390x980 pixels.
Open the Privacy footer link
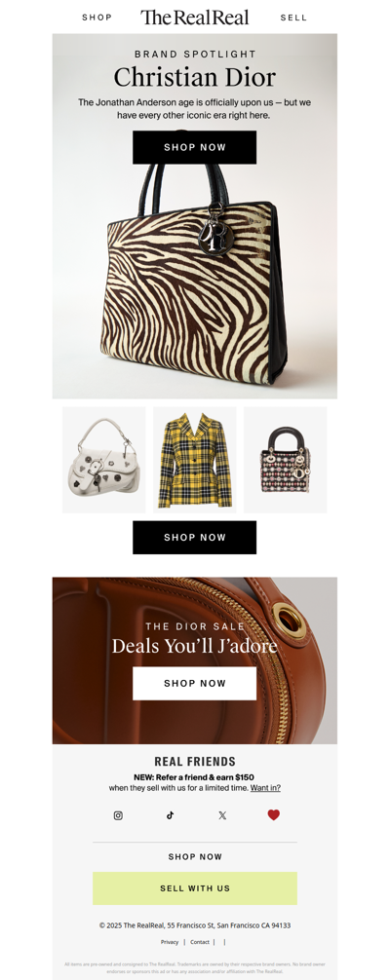170,942
